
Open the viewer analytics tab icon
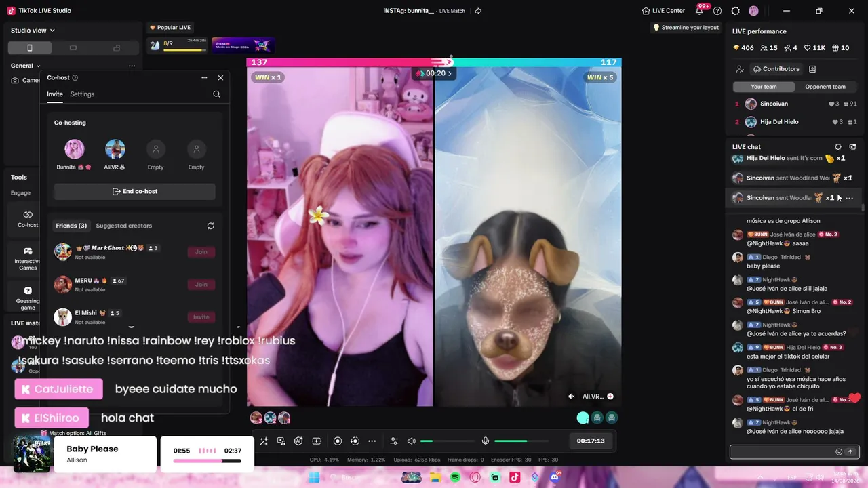coord(740,69)
